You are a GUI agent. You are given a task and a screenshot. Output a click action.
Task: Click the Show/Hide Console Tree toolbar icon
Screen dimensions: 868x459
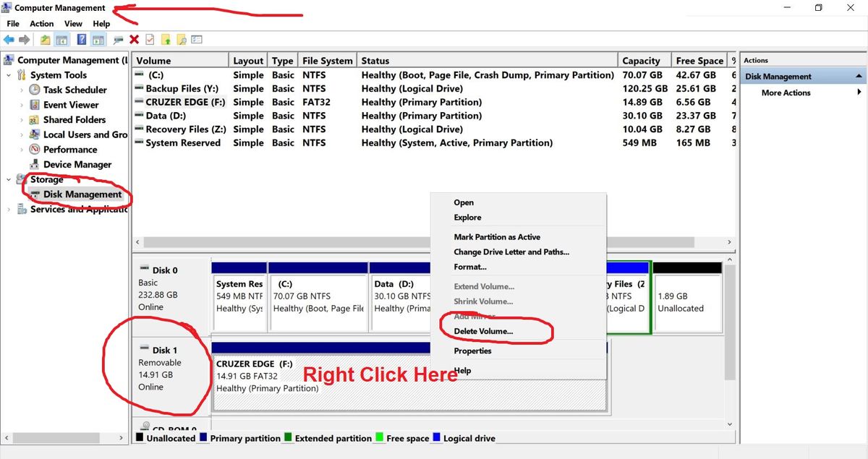tap(62, 40)
